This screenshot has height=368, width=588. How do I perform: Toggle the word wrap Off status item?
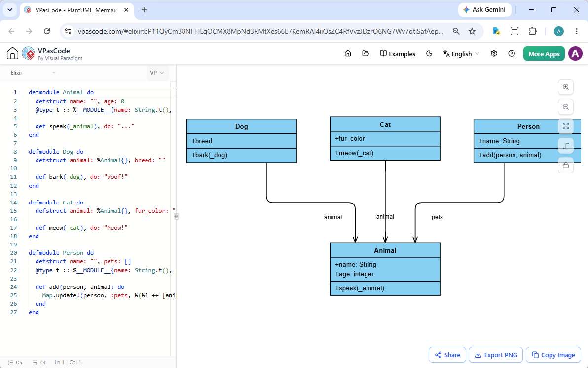tap(40, 363)
